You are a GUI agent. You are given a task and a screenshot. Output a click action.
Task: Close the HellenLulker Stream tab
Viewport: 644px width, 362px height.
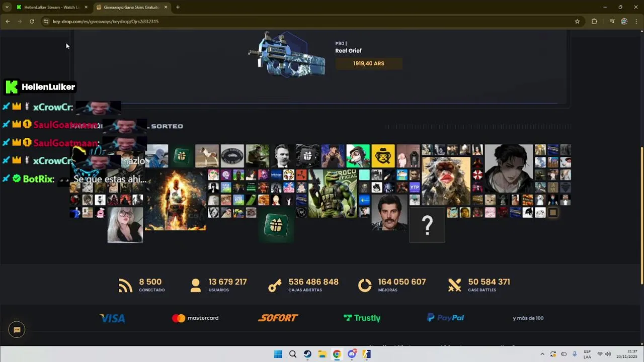tap(86, 7)
